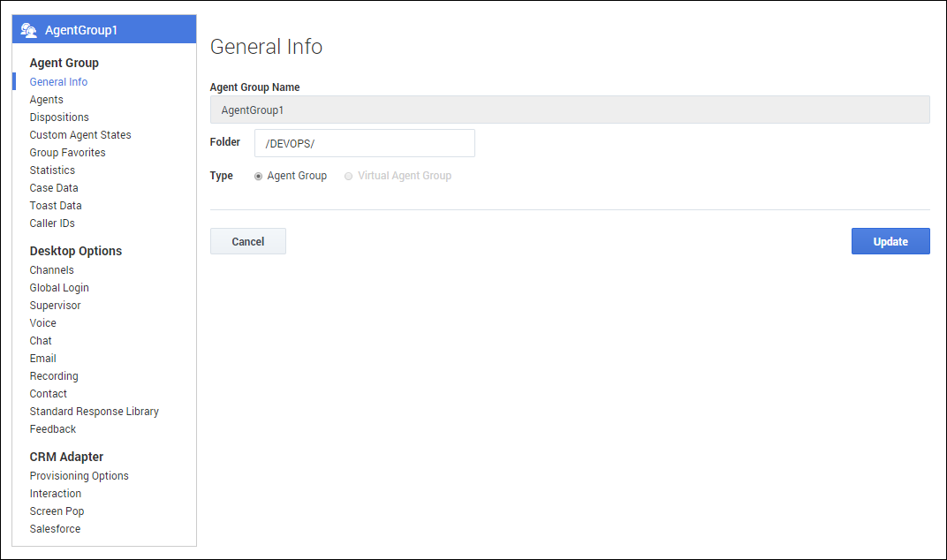Open Case Data settings

54,188
